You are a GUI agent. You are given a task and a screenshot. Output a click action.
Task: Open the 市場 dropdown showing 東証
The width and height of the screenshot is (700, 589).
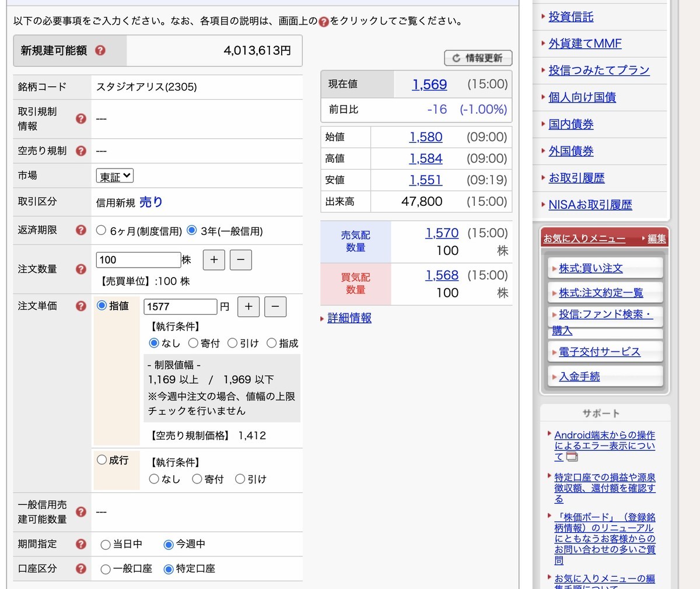point(115,176)
